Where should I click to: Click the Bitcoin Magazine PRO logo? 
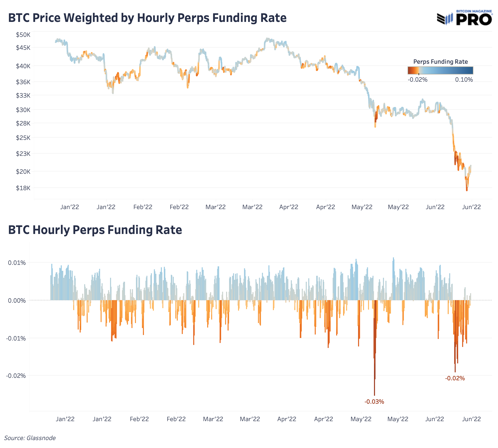point(465,18)
